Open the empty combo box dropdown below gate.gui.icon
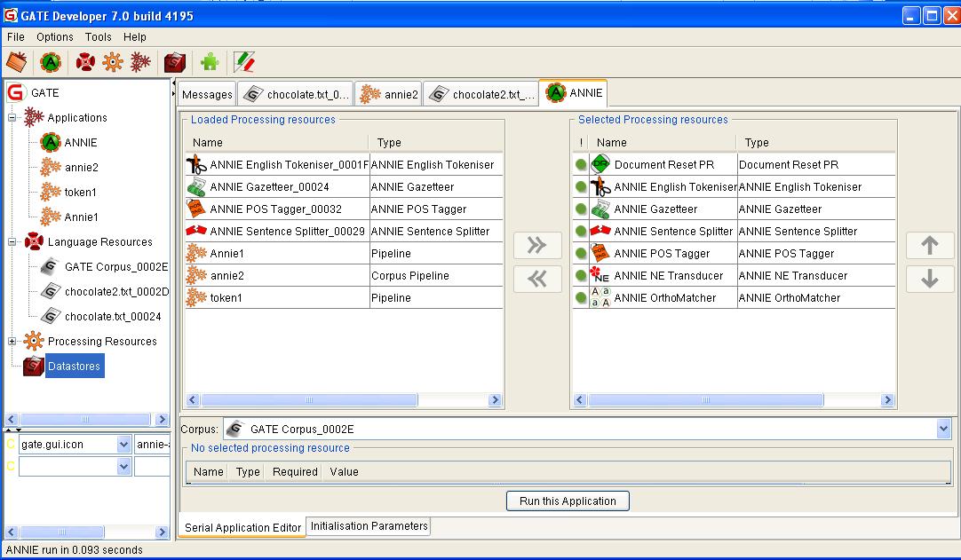 click(x=123, y=467)
